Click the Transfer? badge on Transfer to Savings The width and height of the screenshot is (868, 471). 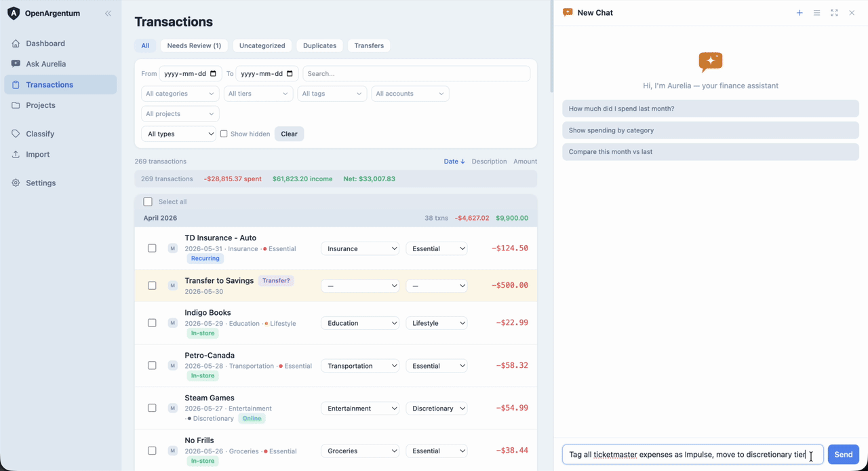[276, 280]
